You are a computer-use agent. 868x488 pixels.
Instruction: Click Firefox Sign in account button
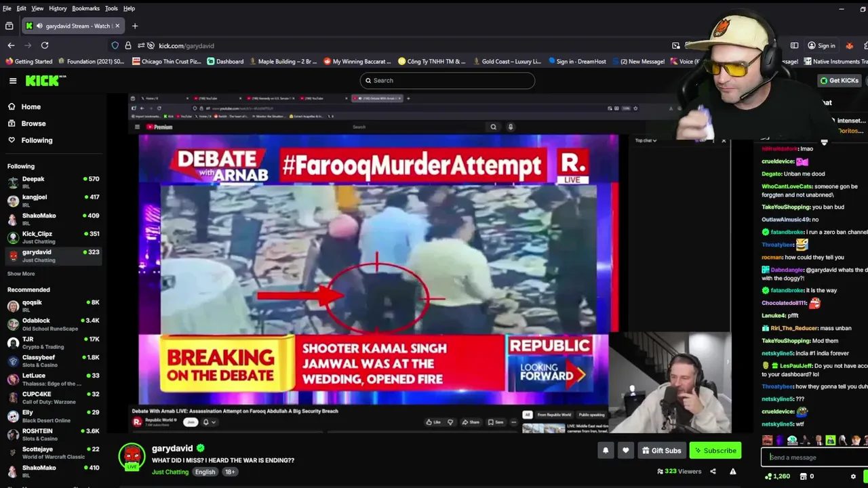821,45
